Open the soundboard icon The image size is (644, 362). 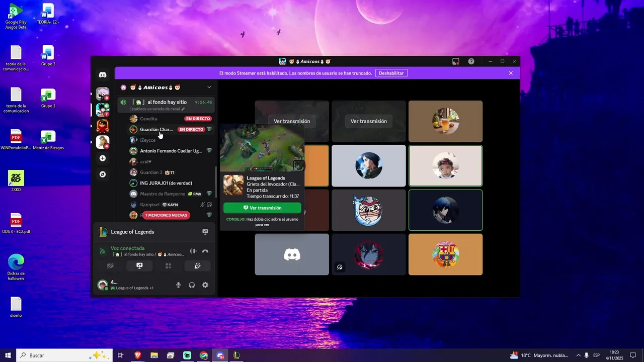pyautogui.click(x=198, y=266)
